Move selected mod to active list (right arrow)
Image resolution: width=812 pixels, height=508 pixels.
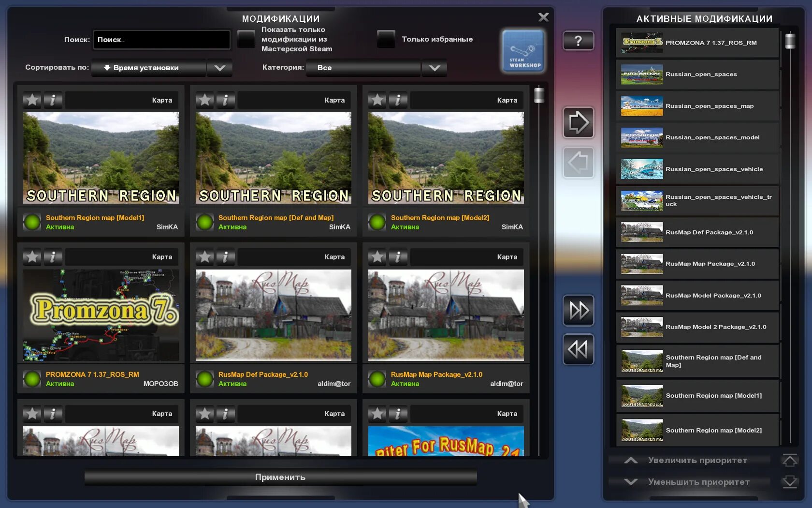pos(579,122)
